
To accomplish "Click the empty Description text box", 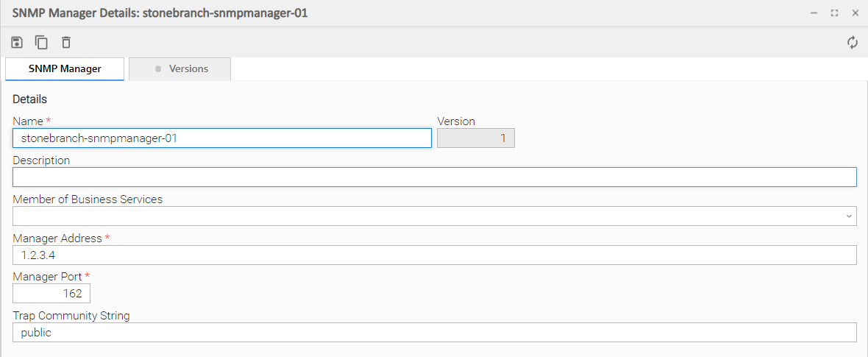I will point(434,177).
